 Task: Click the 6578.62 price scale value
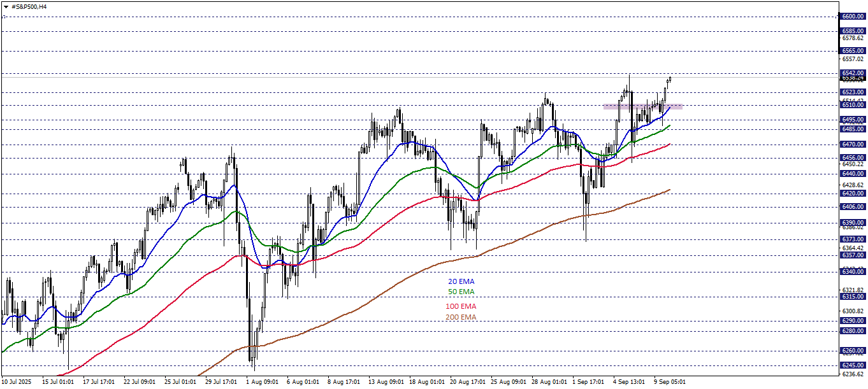(853, 38)
